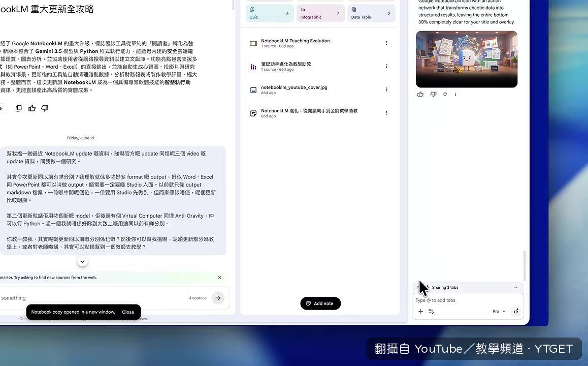Focus the Type @ to add tabs field
Screen dimensions: 588x366
pyautogui.click(x=468, y=300)
